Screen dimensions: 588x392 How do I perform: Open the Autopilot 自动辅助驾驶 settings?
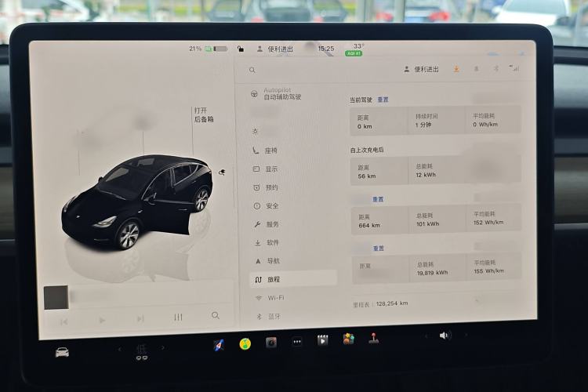[x=277, y=93]
